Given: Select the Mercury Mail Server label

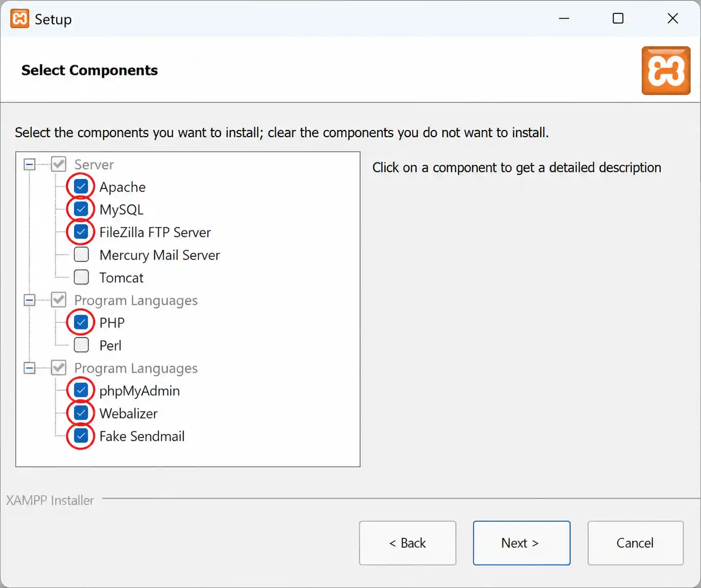Looking at the screenshot, I should point(160,255).
